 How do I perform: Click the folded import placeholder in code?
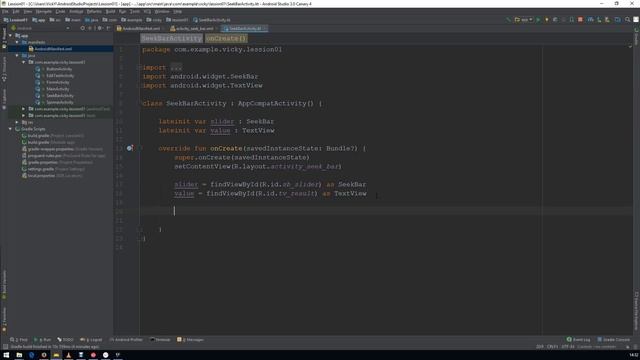pyautogui.click(x=176, y=68)
